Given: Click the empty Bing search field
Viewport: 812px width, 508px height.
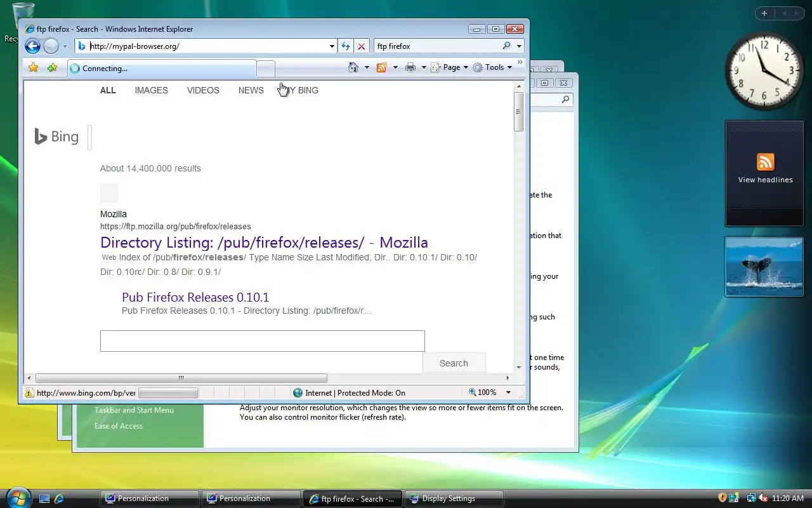Looking at the screenshot, I should 262,341.
